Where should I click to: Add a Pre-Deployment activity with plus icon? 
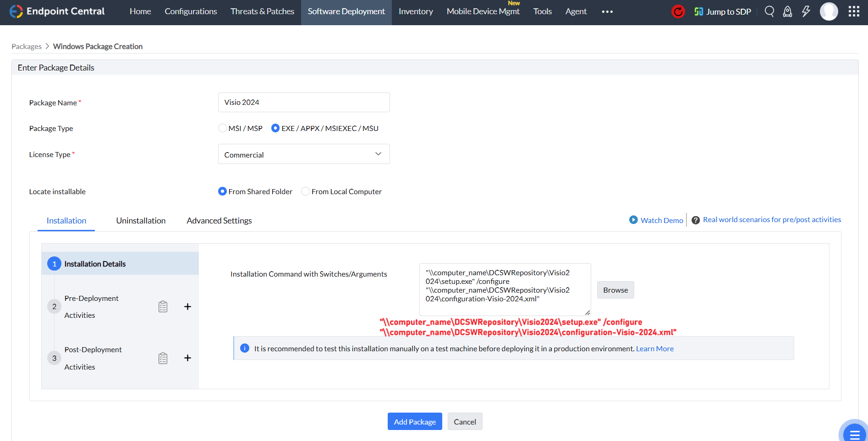(187, 306)
